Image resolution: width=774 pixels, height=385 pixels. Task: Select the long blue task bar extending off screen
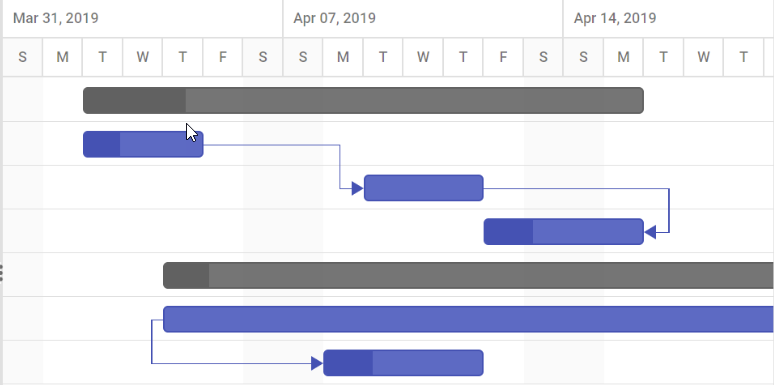468,319
